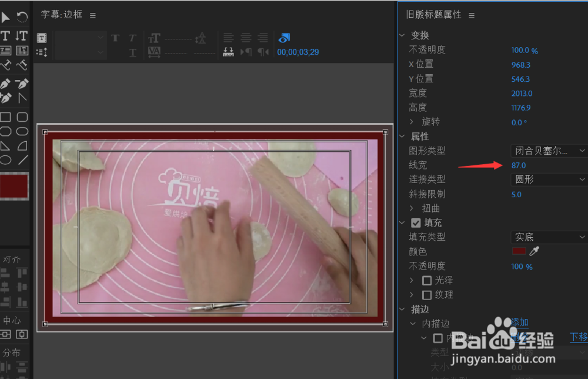Uncheck the 填充 fill checkbox
The height and width of the screenshot is (379, 588).
pyautogui.click(x=416, y=223)
